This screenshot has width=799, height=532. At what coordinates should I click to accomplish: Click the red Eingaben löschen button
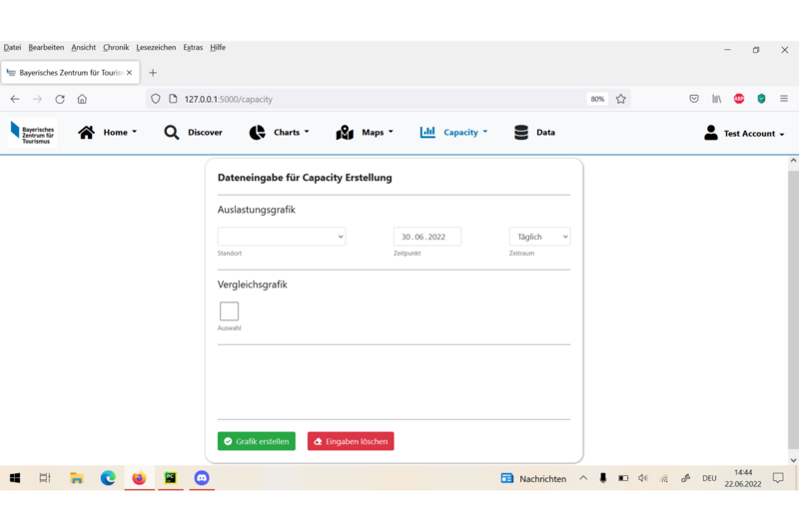351,441
